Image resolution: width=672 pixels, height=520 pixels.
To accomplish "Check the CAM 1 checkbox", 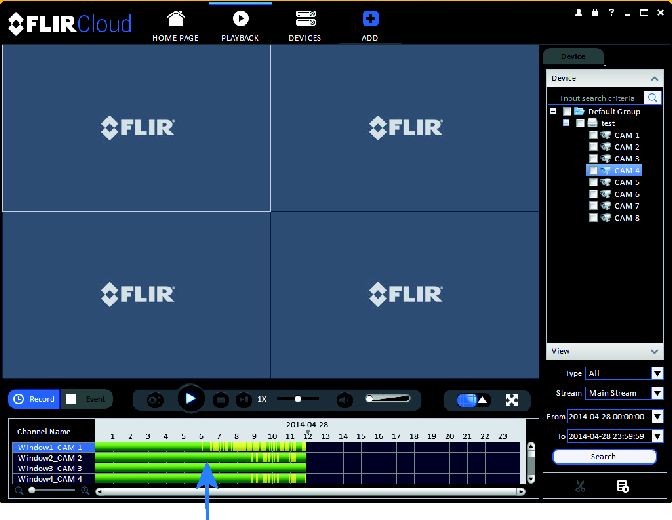I will 593,135.
